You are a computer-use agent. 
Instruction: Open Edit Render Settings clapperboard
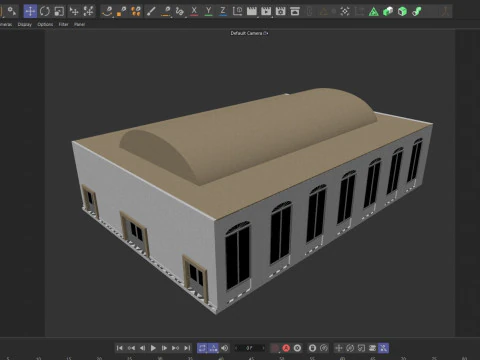(x=280, y=11)
